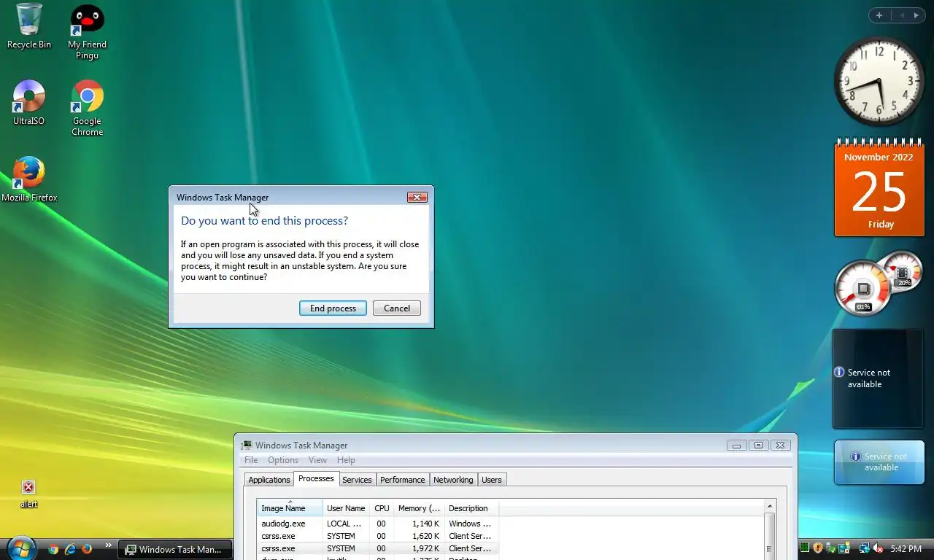Select the Google Chrome desktop shortcut
The height and width of the screenshot is (560, 934).
tap(87, 108)
